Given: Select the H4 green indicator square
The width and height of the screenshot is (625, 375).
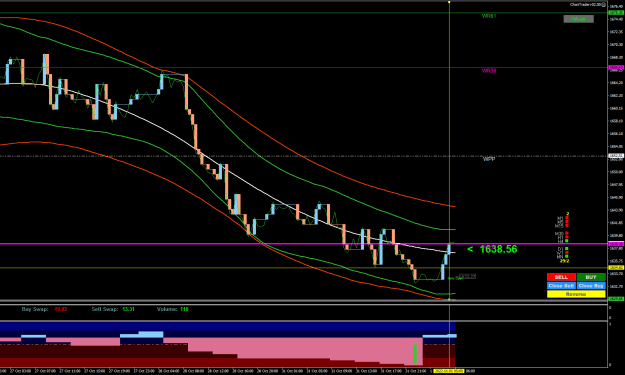Looking at the screenshot, I should [x=567, y=241].
